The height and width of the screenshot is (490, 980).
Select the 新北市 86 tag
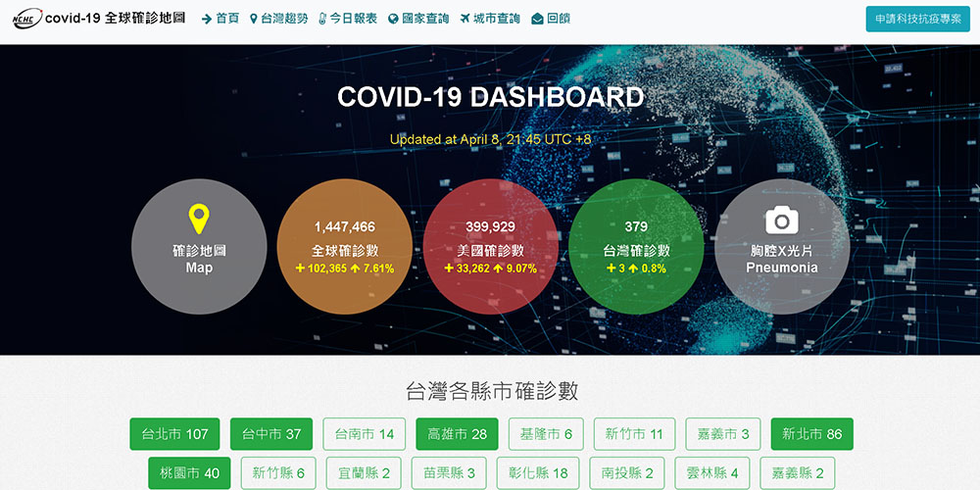[x=811, y=434]
